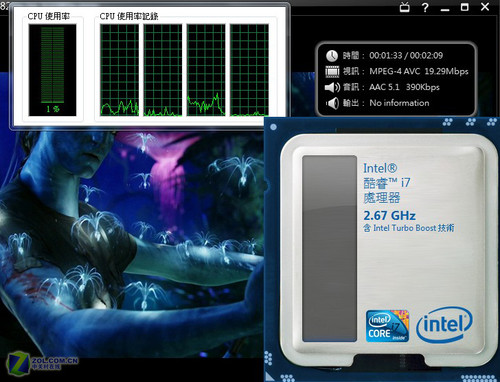Minimize the media player window
500x382 pixels.
[x=445, y=9]
